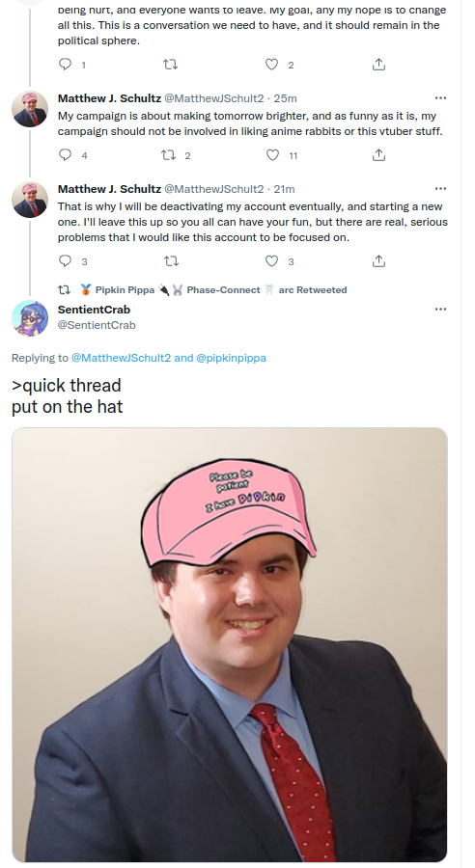Share the 21m deactivating account tweet
Viewport: 475px width, 868px height.
[378, 260]
